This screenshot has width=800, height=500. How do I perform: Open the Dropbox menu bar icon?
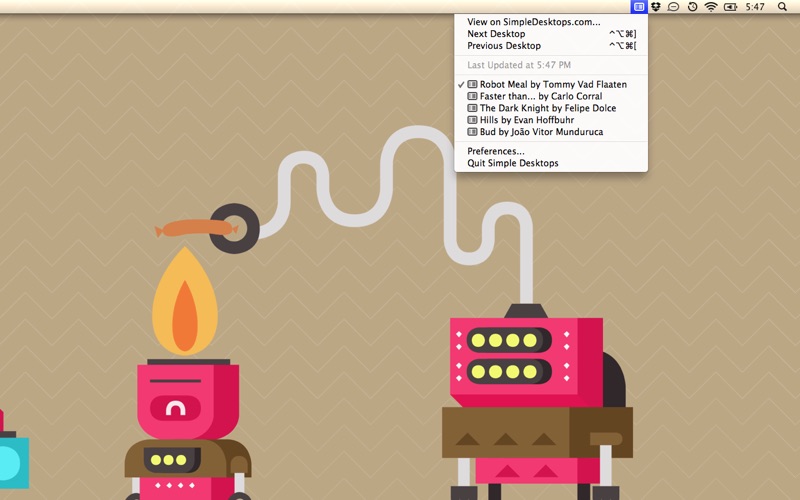click(656, 7)
